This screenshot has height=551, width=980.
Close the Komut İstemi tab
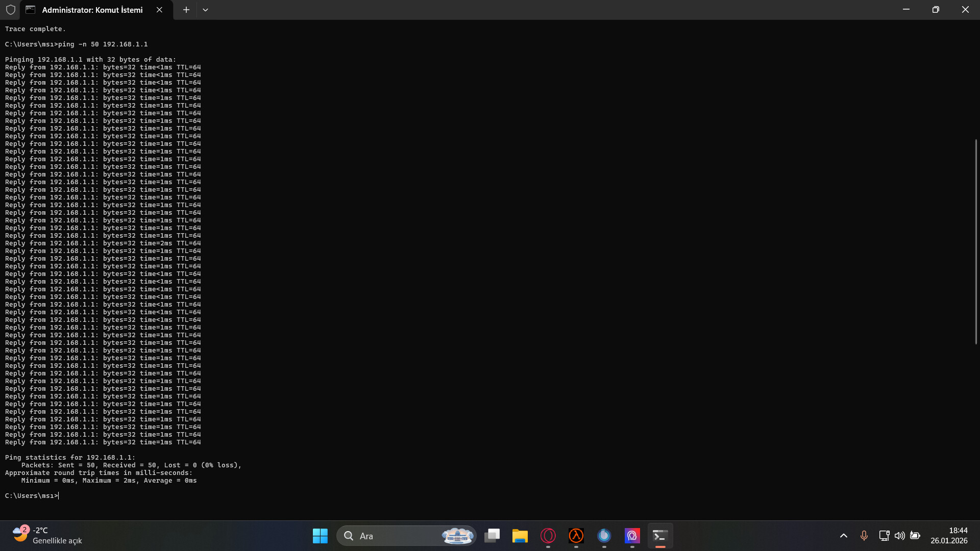point(159,10)
